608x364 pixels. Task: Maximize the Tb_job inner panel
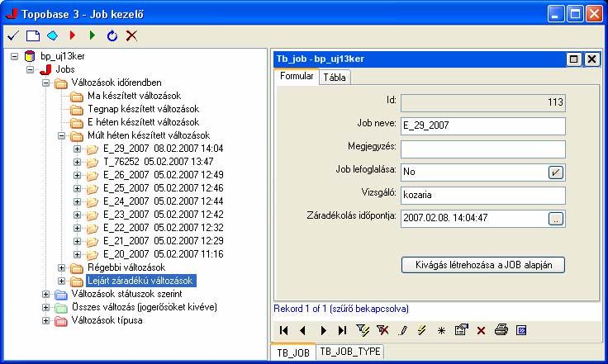[x=573, y=59]
